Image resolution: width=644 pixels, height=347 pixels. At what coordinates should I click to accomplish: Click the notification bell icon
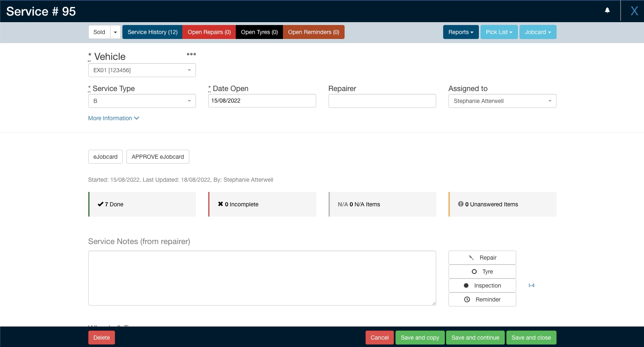point(607,11)
